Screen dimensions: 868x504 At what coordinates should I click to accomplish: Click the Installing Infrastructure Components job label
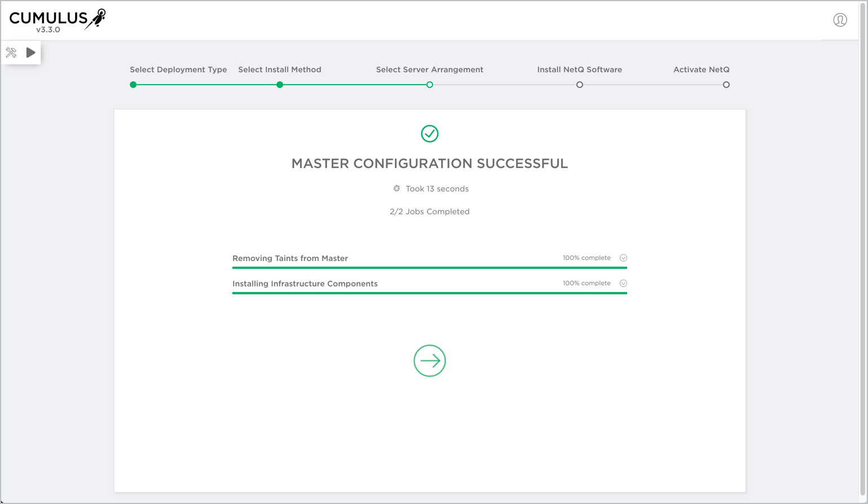coord(305,284)
